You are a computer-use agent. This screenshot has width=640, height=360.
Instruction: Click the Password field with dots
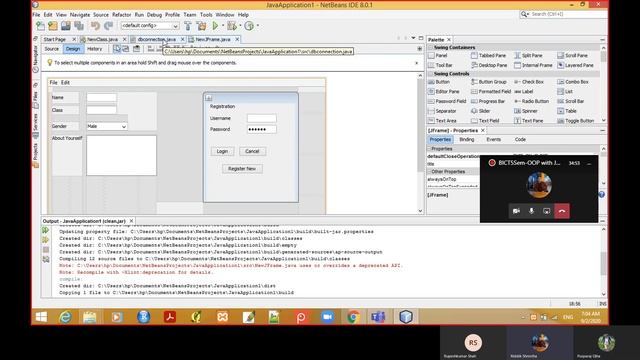click(262, 129)
